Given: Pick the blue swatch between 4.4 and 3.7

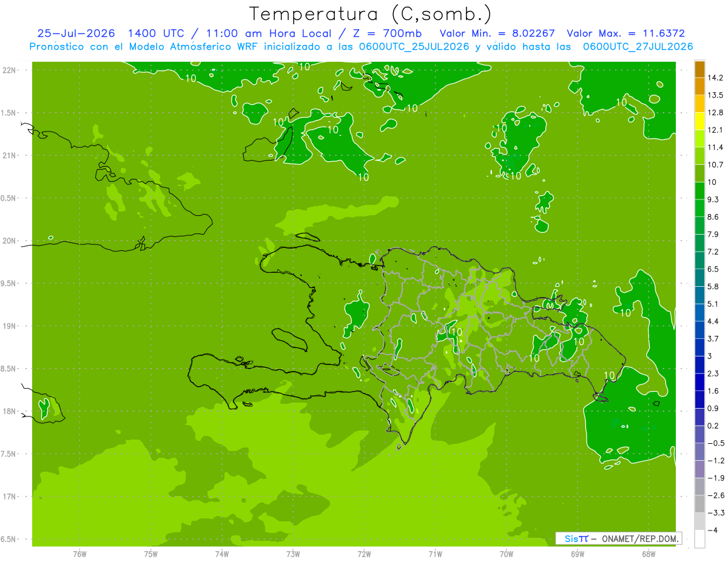Looking at the screenshot, I should tap(699, 330).
